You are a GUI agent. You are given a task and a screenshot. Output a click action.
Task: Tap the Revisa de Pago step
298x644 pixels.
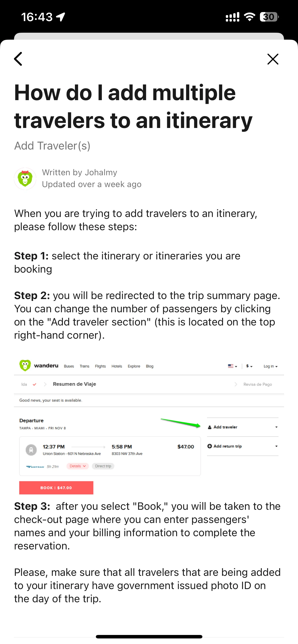click(x=257, y=384)
